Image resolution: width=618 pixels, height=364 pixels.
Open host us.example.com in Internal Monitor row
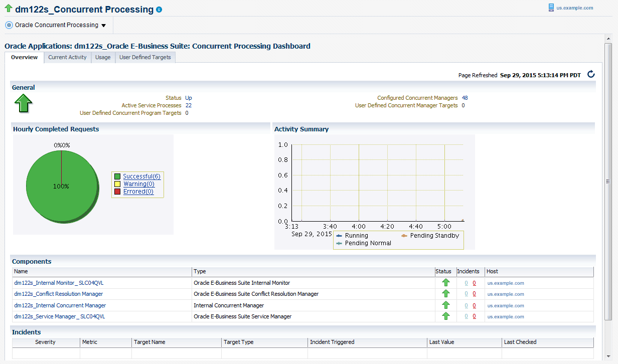506,283
